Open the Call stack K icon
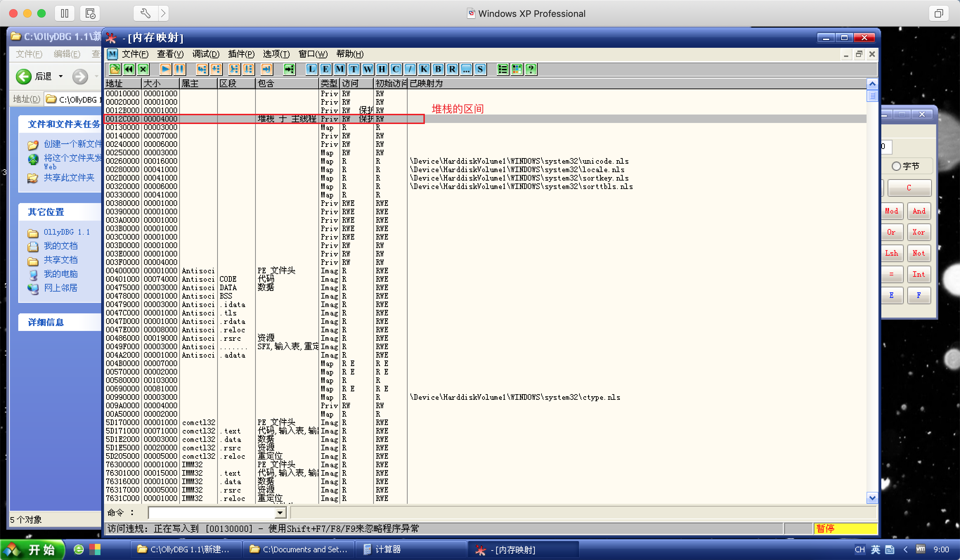The height and width of the screenshot is (560, 960). click(424, 69)
